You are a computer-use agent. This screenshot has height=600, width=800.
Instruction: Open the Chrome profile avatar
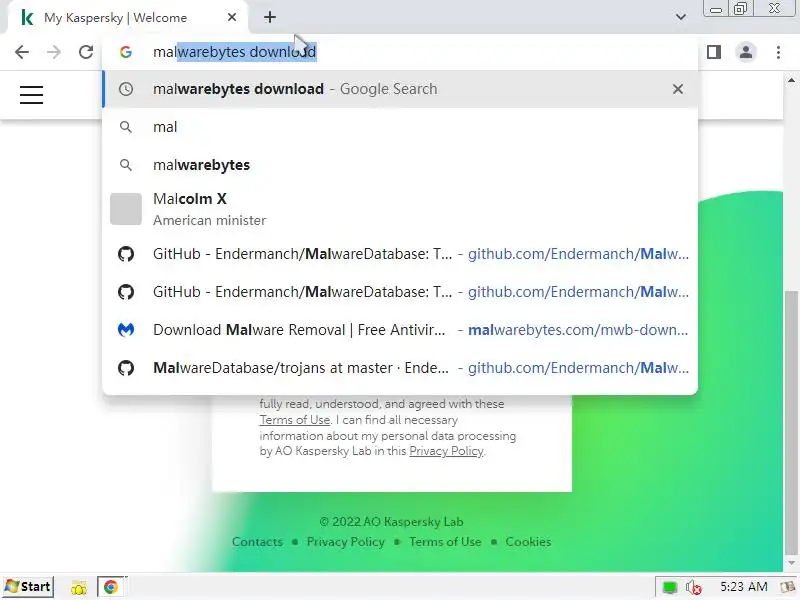[x=746, y=52]
